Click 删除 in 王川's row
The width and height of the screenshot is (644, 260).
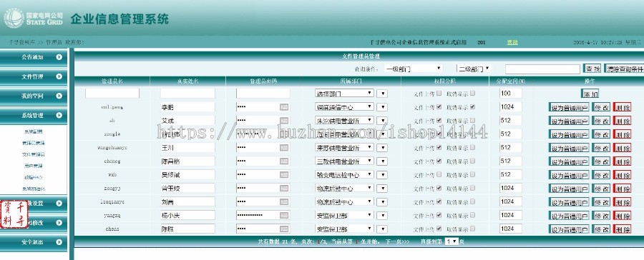622,148
